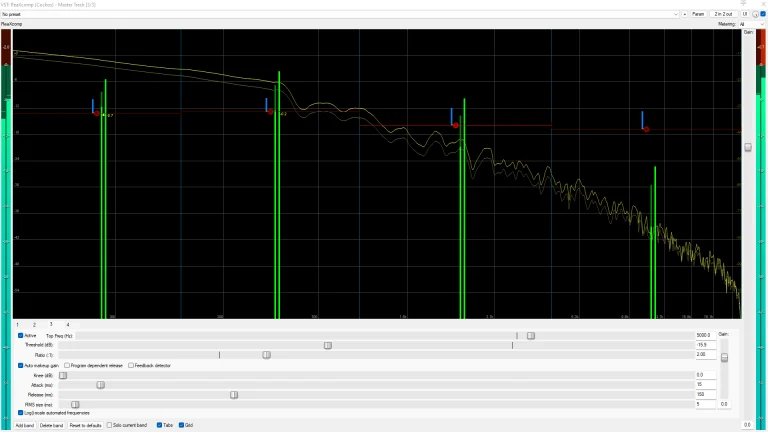
Task: Open the Metering dropdown
Action: pos(751,24)
